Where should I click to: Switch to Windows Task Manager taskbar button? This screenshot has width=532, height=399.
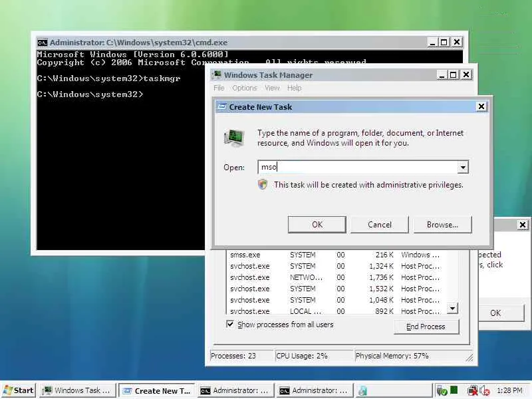point(78,390)
